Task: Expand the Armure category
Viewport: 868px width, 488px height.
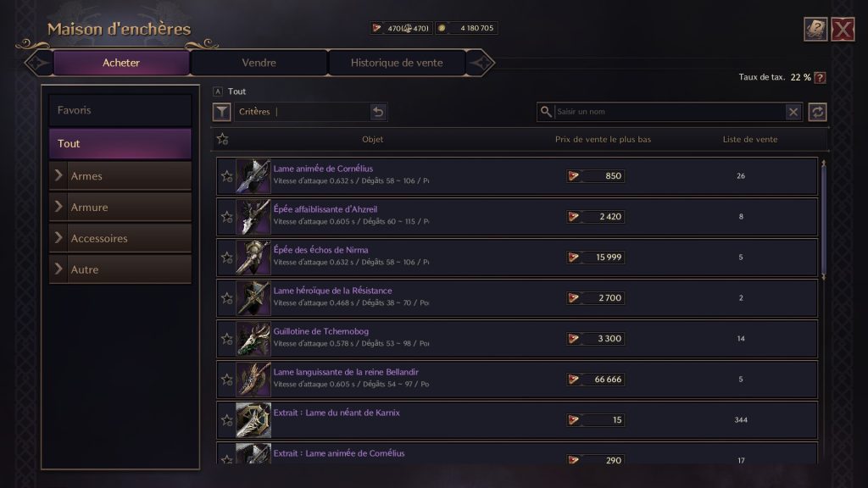Action: pos(120,208)
